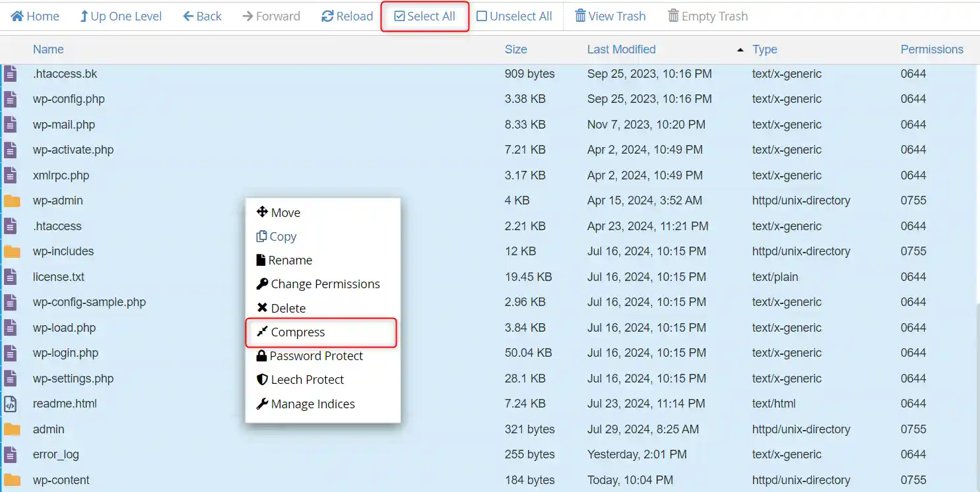The height and width of the screenshot is (492, 980).
Task: Select the wp-includes folder name
Action: (63, 251)
